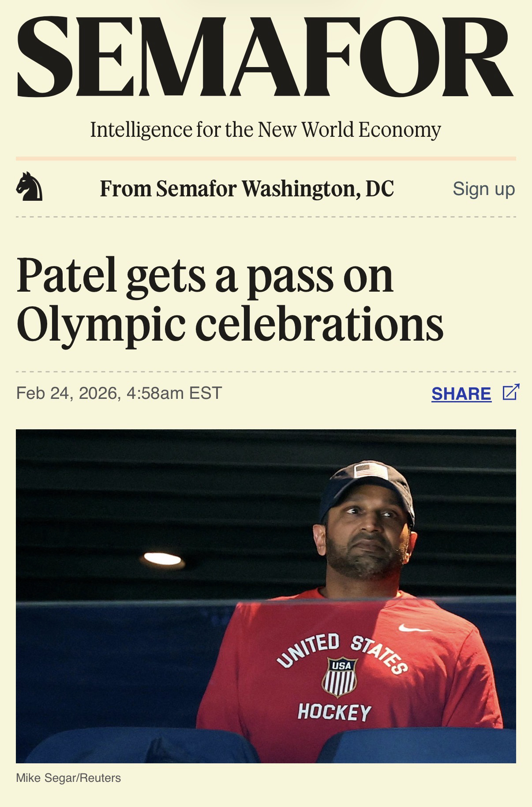Click the black knight chess icon

click(30, 187)
